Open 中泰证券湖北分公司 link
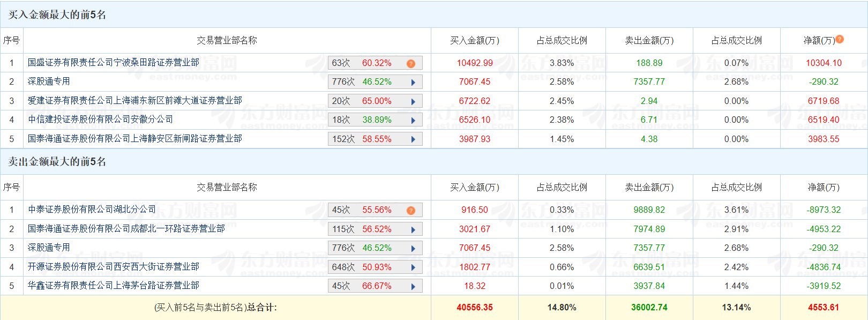This screenshot has width=868, height=320. click(92, 210)
